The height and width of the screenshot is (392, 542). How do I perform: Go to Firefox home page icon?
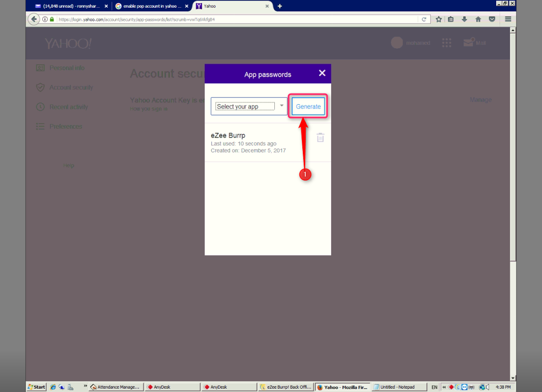[478, 19]
